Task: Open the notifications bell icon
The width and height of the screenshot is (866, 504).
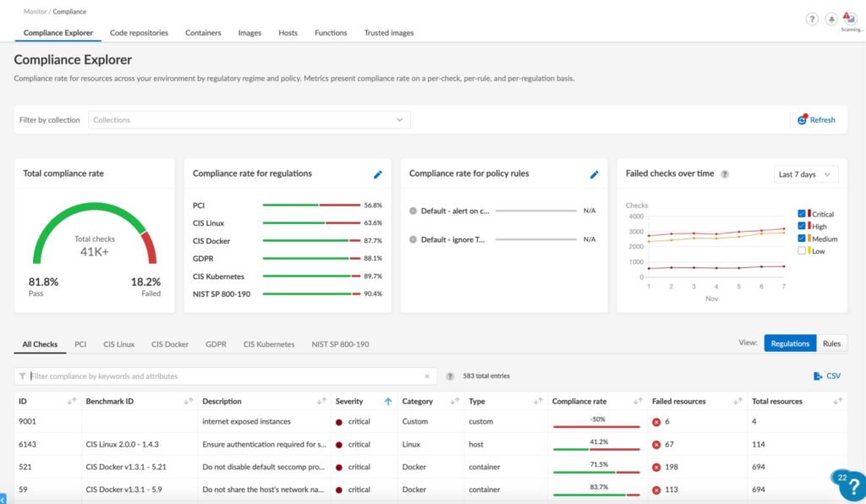Action: coord(831,19)
